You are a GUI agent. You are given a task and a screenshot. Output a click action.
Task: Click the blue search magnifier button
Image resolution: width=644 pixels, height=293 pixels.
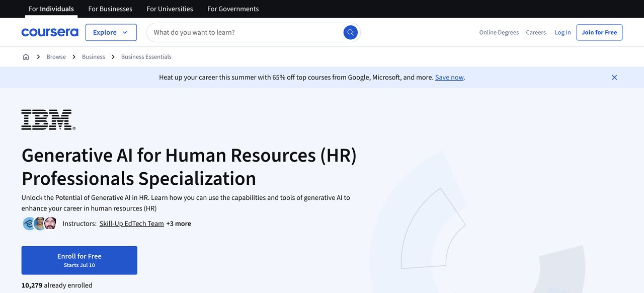click(x=351, y=32)
